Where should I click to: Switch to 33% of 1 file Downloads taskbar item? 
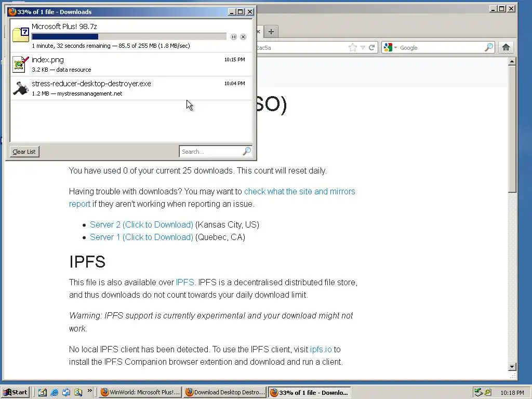pyautogui.click(x=310, y=393)
